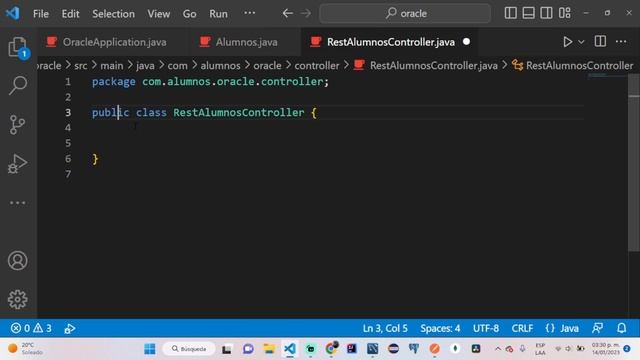Click the RestAlumnosController class name in code
Viewport: 640px width, 360px height.
tap(239, 113)
